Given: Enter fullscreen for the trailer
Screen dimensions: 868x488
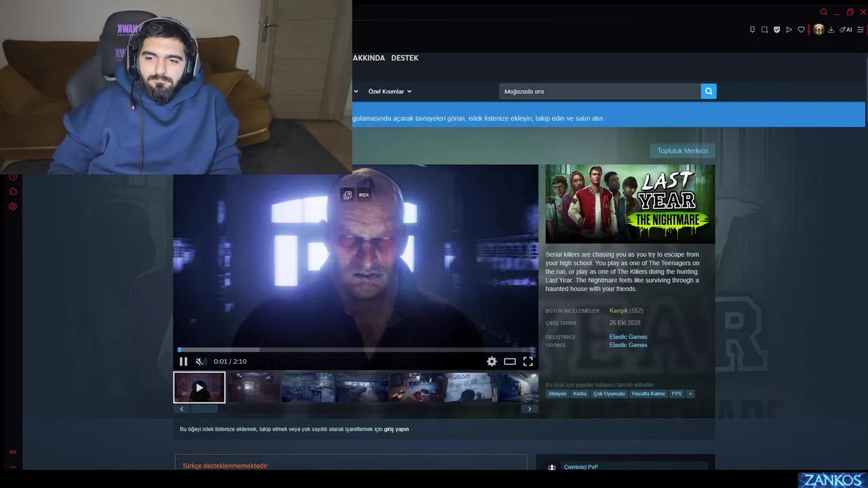Looking at the screenshot, I should click(528, 361).
